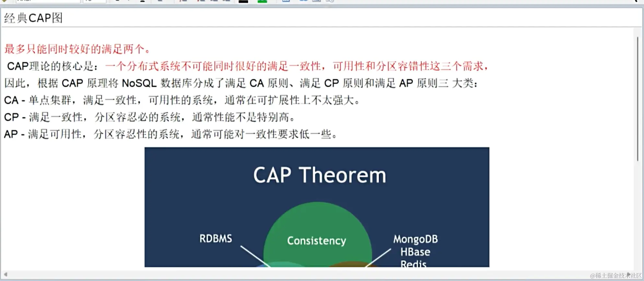
Task: Select the CAP Theorem diagram image
Action: pos(317,207)
